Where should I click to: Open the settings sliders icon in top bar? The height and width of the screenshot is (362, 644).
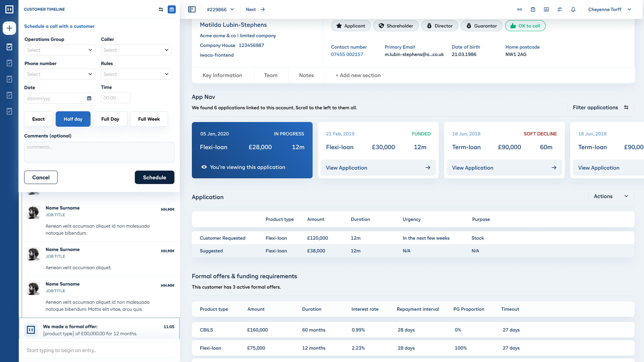coord(560,9)
